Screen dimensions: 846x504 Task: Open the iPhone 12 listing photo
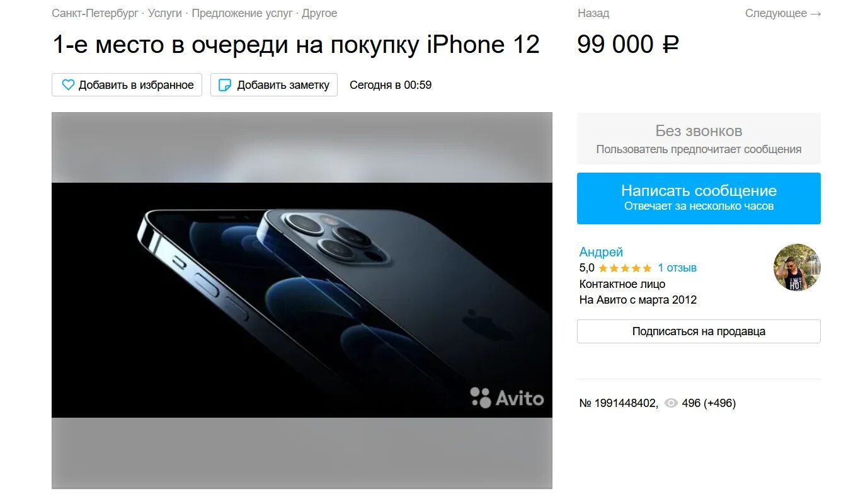click(x=302, y=301)
